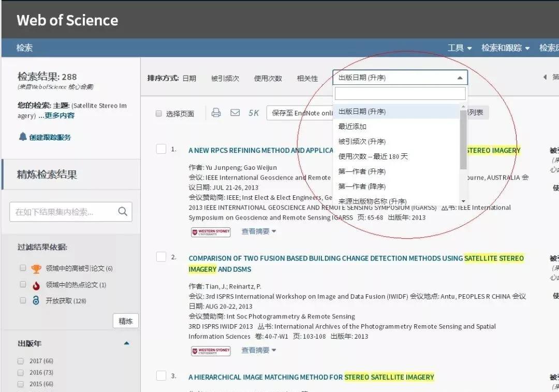This screenshot has width=559, height=392.
Task: Click the 精炼 button
Action: pos(125,321)
